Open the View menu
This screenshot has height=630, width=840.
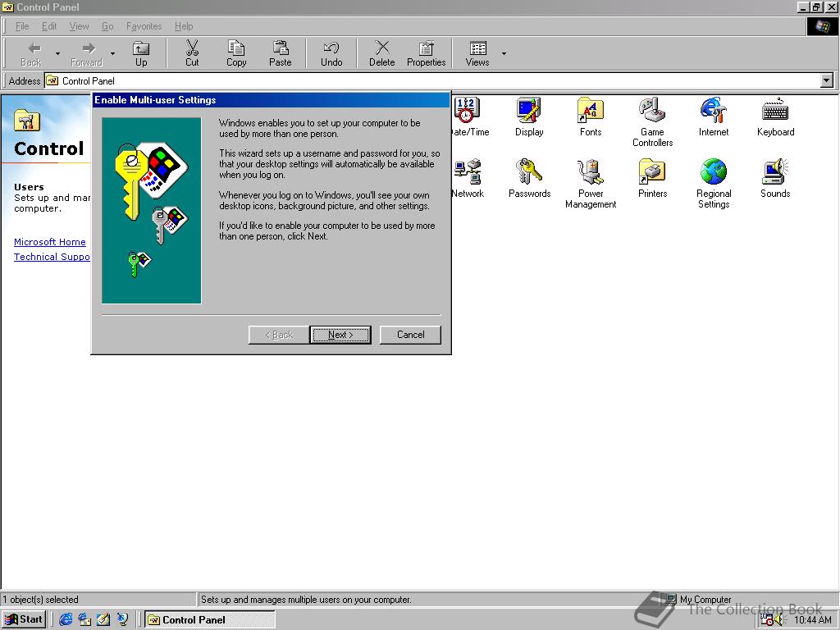click(79, 25)
